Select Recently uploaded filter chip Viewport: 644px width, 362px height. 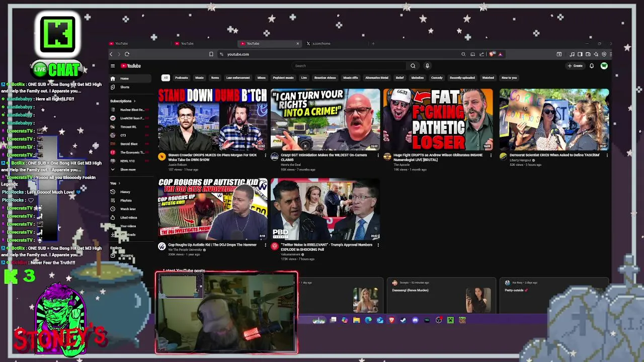462,78
